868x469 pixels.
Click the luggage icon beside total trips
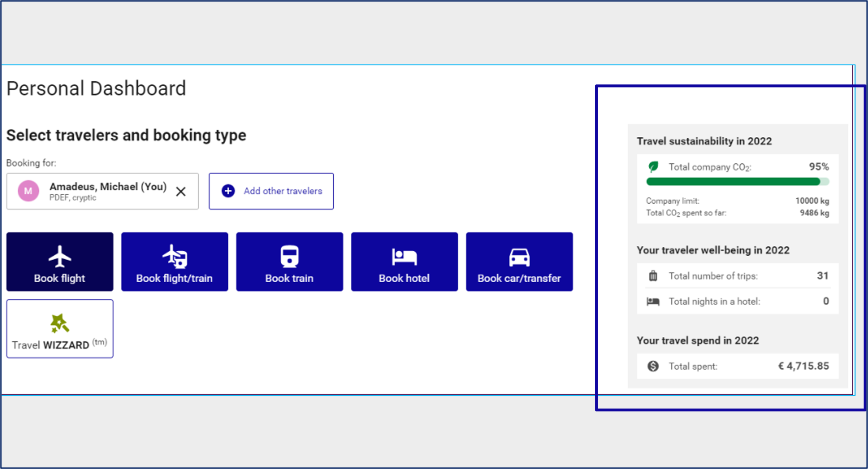point(653,276)
